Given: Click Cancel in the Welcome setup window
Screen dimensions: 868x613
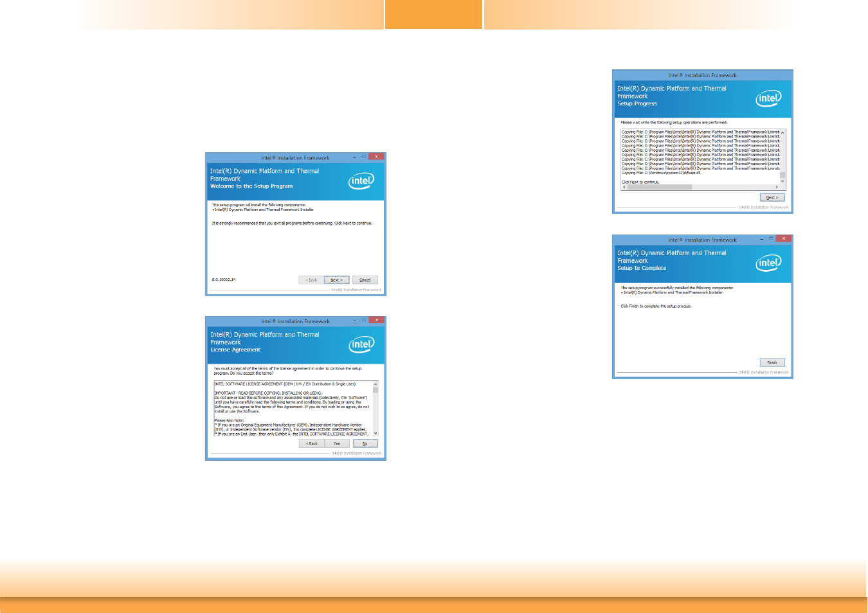Looking at the screenshot, I should click(365, 280).
